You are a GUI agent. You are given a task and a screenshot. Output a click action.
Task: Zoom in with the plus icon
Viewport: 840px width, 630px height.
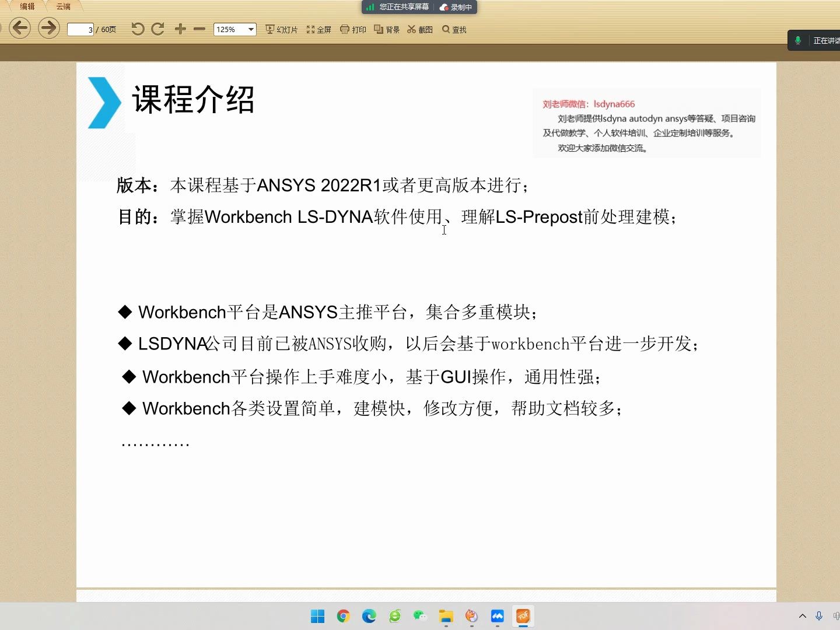tap(180, 29)
